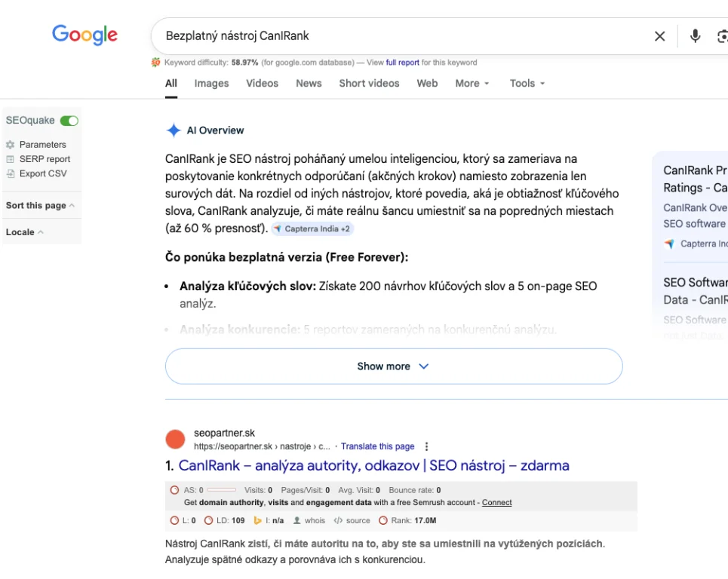Switch to the News tab
This screenshot has height=579, width=728.
coord(309,84)
